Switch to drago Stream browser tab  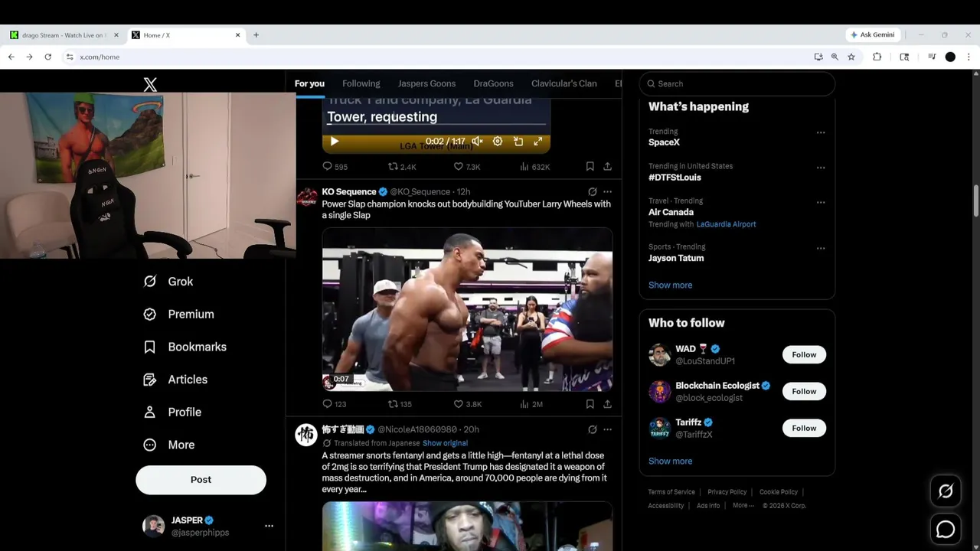[x=63, y=35]
